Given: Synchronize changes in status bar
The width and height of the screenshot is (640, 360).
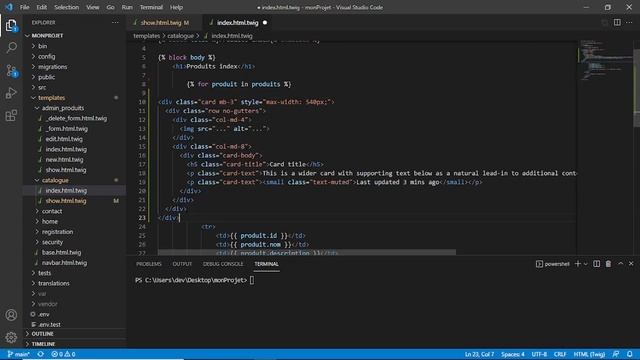Looking at the screenshot, I should [40, 354].
